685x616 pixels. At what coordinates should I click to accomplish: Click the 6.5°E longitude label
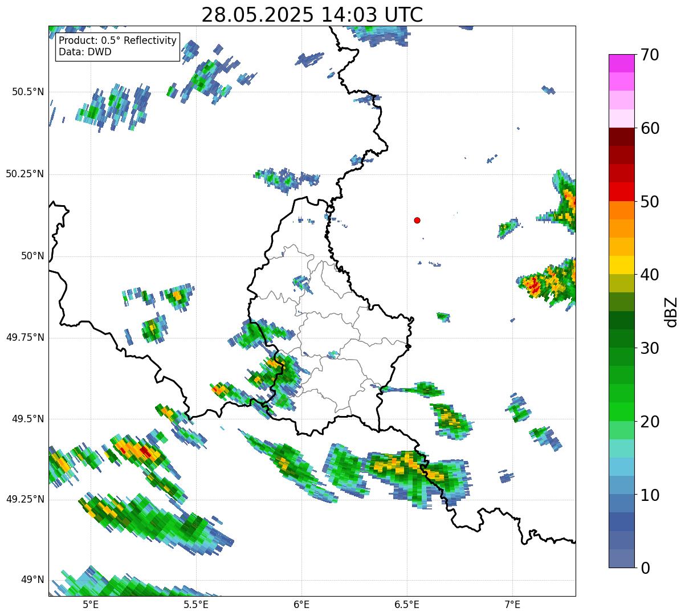pos(407,604)
